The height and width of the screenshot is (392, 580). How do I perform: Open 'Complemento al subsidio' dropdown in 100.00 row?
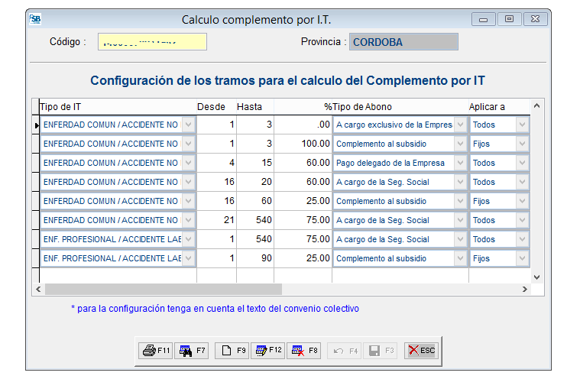461,144
